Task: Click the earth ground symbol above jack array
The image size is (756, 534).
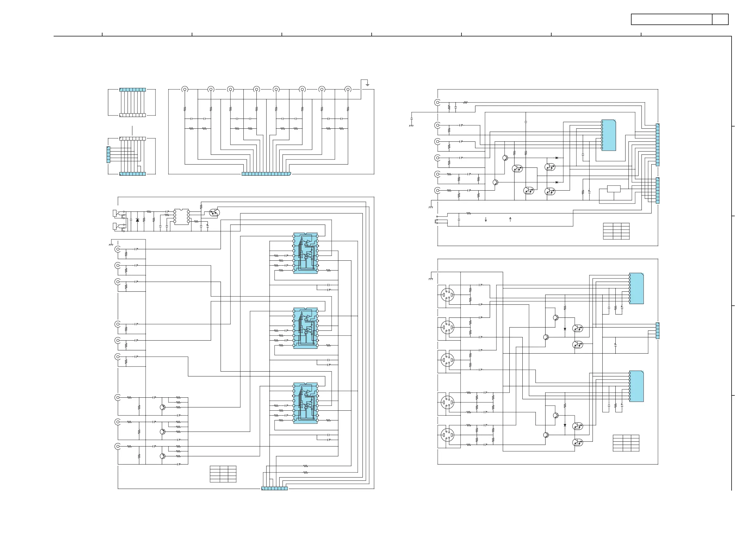Action: [x=368, y=85]
